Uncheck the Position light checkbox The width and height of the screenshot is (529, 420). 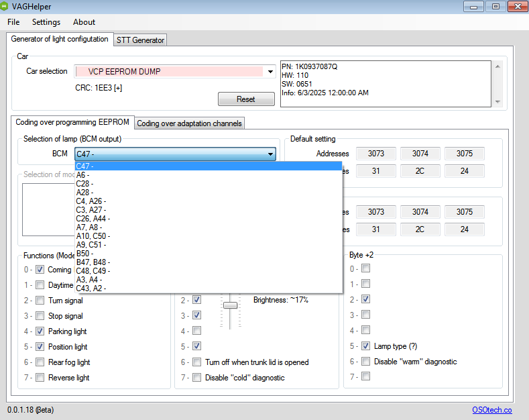pos(40,347)
